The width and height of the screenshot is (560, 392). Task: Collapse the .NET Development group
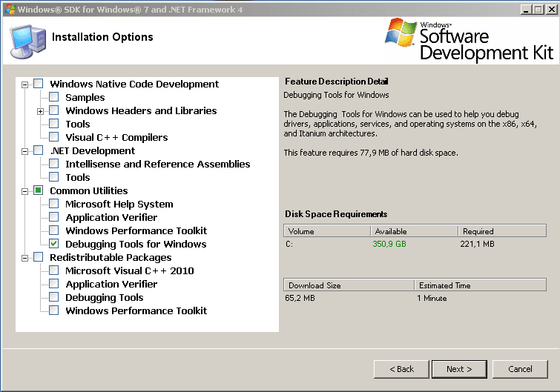[x=25, y=151]
